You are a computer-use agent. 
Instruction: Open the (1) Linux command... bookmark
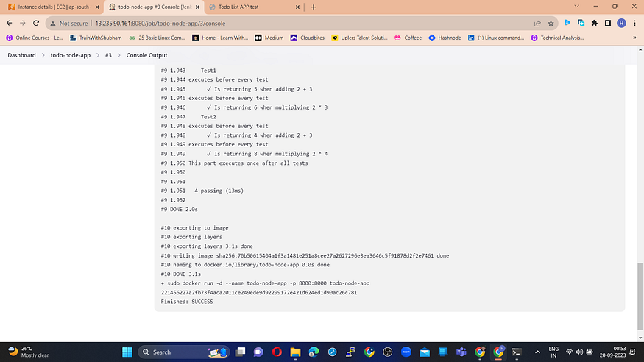[x=496, y=38]
